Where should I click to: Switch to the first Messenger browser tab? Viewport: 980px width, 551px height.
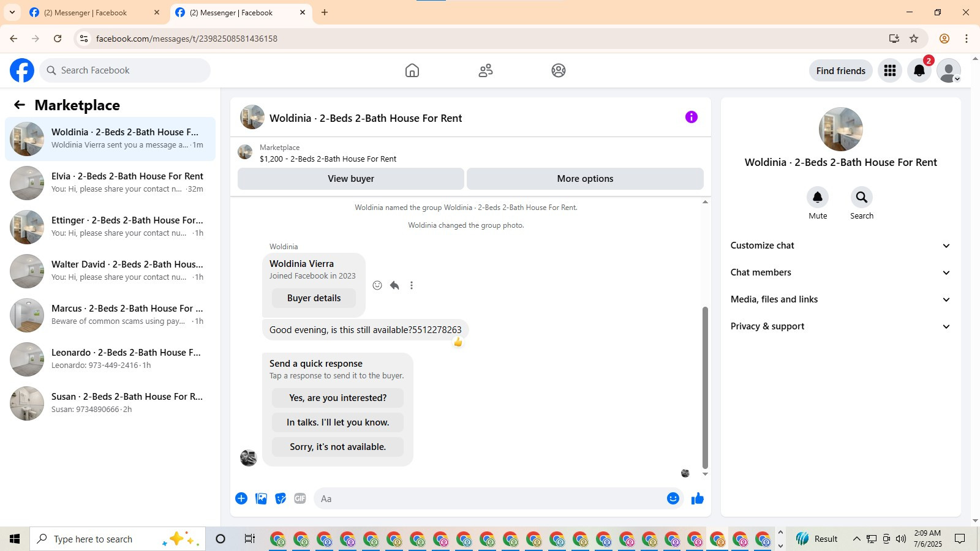click(95, 12)
